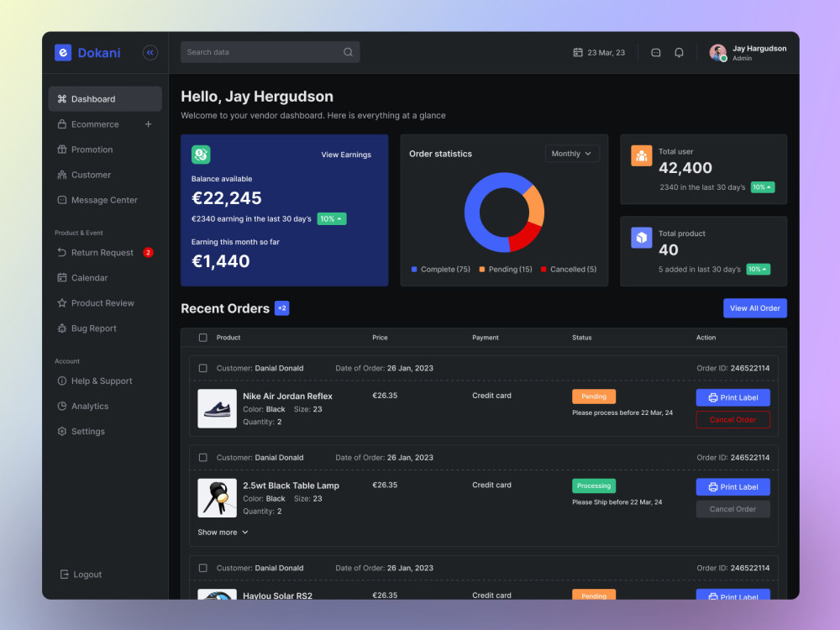Click the +2 badge beside Recent Orders
Viewport: 840px width, 630px height.
click(x=281, y=308)
